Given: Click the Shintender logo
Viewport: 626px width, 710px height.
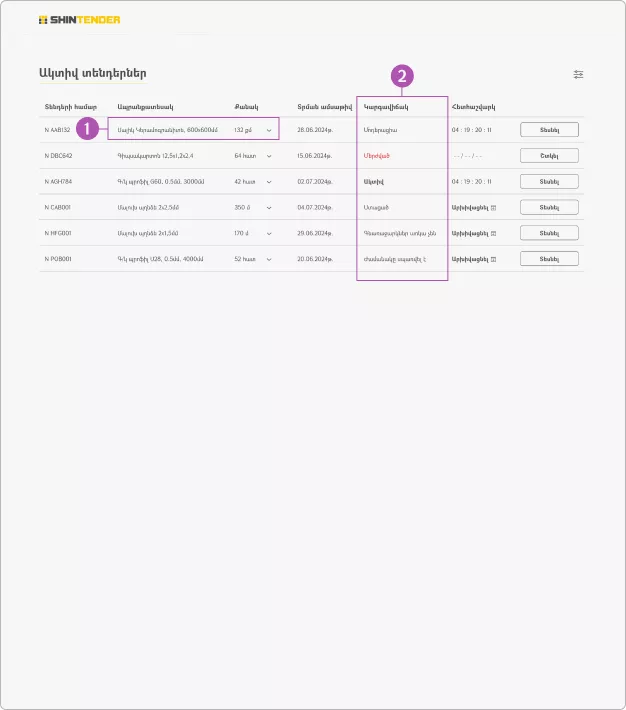Looking at the screenshot, I should (78, 20).
